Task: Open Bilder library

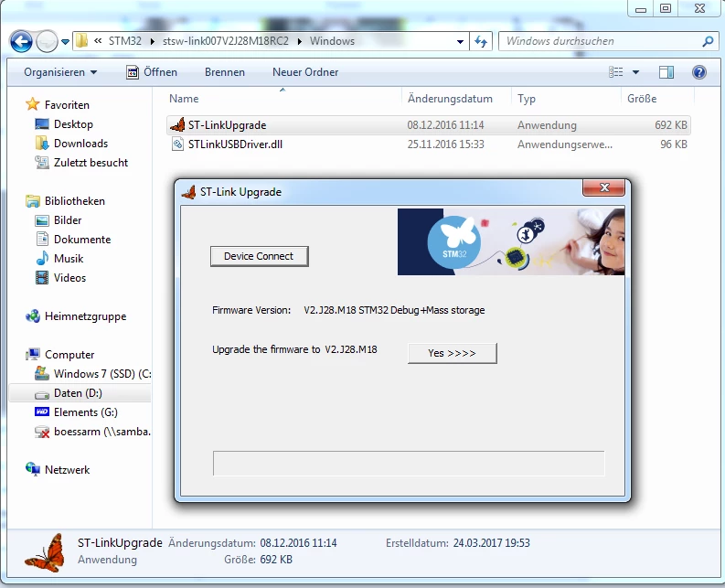Action: tap(68, 220)
